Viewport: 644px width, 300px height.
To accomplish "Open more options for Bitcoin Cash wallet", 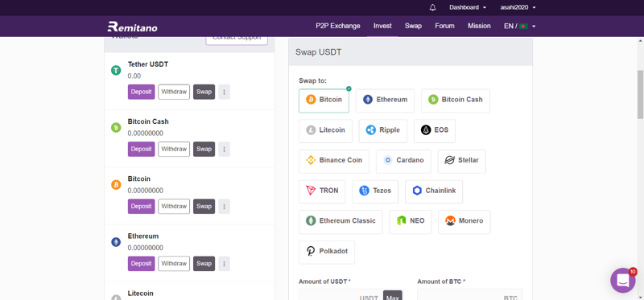I will pos(225,149).
